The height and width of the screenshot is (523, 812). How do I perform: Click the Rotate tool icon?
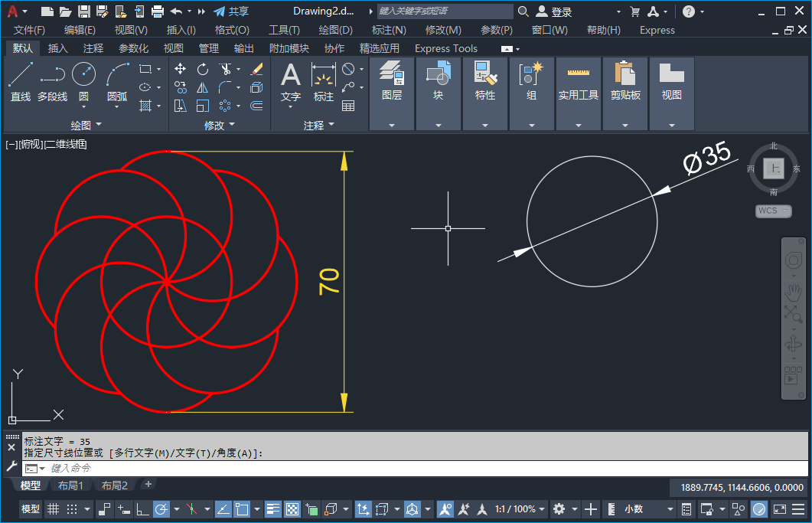pyautogui.click(x=203, y=69)
